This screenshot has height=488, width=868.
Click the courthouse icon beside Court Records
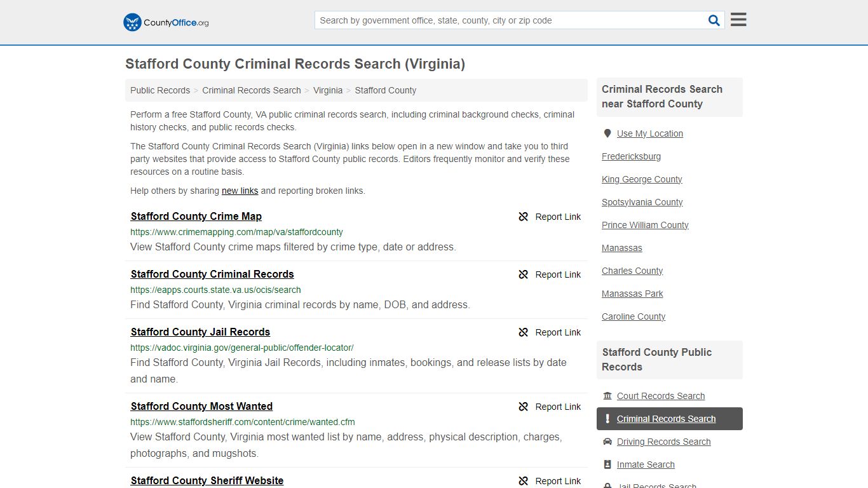607,396
